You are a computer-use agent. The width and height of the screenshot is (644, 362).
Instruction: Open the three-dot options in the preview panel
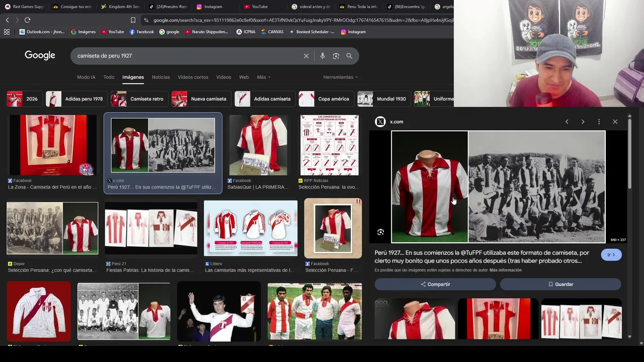pyautogui.click(x=599, y=122)
